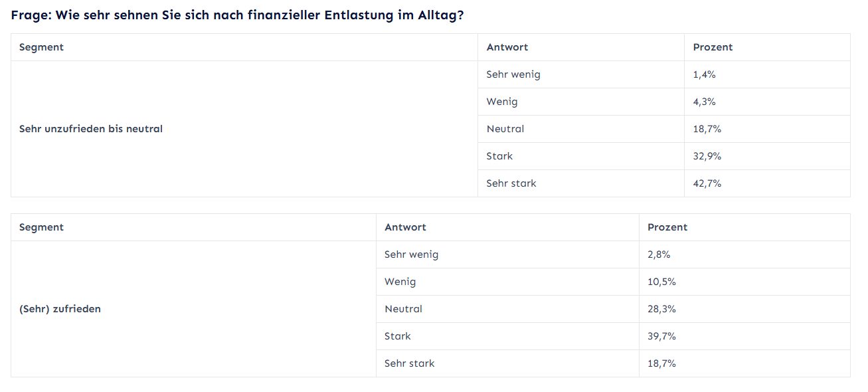Select 'Stark' answer next to 32,9%
This screenshot has width=868, height=392.
pyautogui.click(x=500, y=156)
